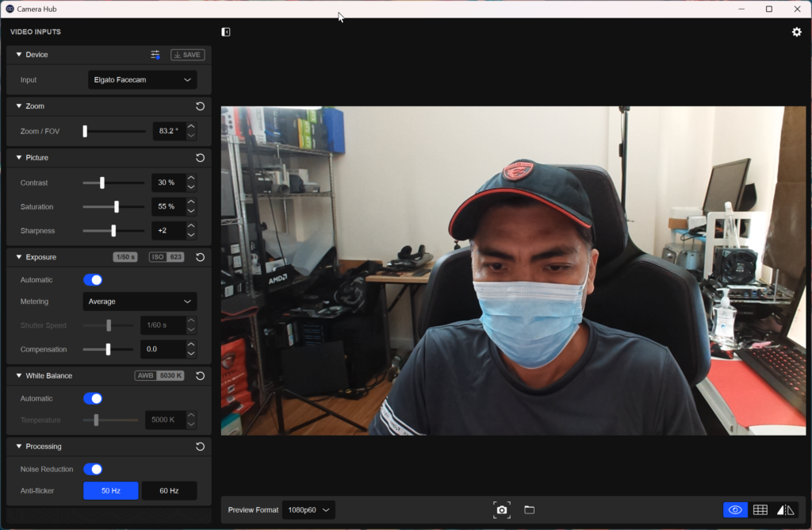Collapse the Exposure section
The width and height of the screenshot is (812, 530).
point(19,257)
